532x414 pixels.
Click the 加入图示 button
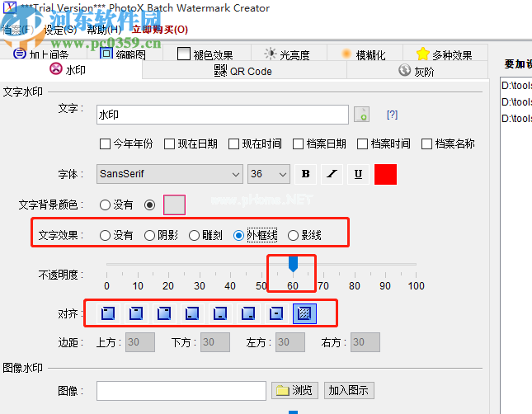(x=347, y=390)
